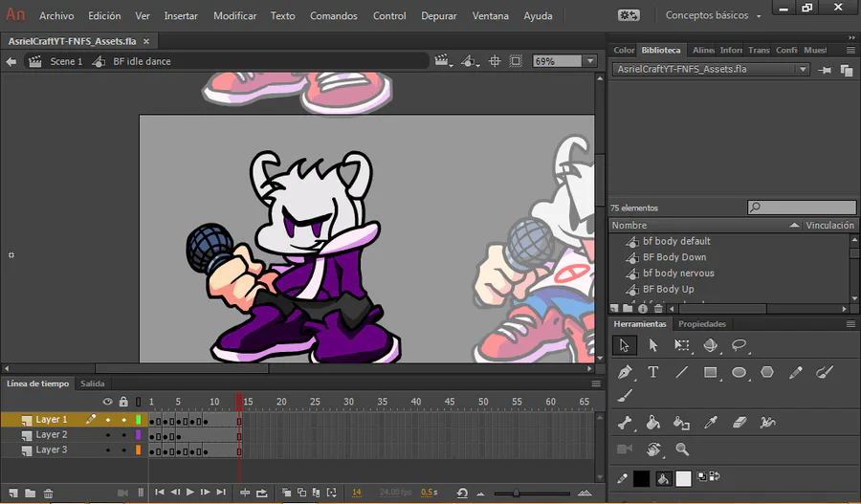This screenshot has height=504, width=861.
Task: Toggle visibility dot for Layer 2
Action: 107,435
